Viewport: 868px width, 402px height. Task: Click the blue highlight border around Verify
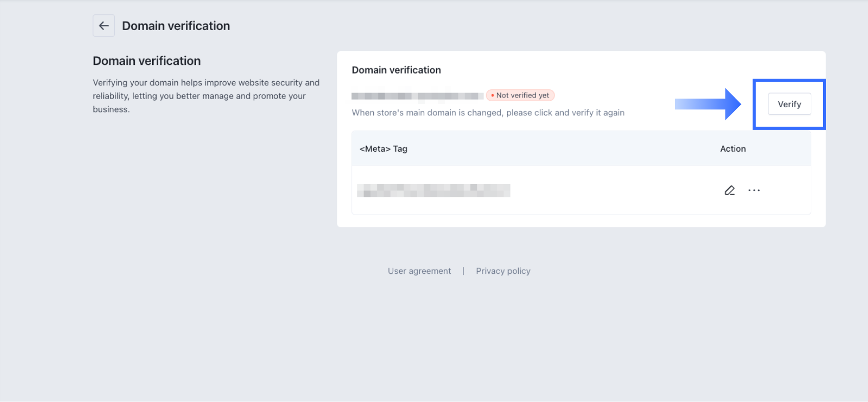pos(789,81)
